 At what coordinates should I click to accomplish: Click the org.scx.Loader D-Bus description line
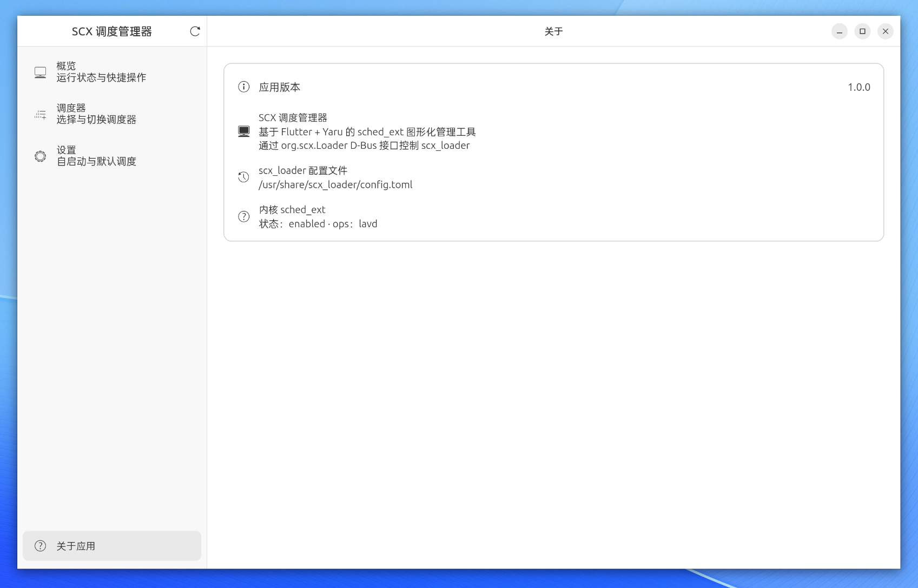click(364, 146)
